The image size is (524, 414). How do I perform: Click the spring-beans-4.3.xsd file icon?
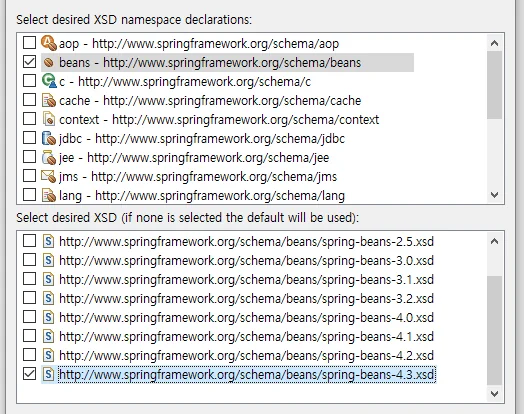pos(48,374)
